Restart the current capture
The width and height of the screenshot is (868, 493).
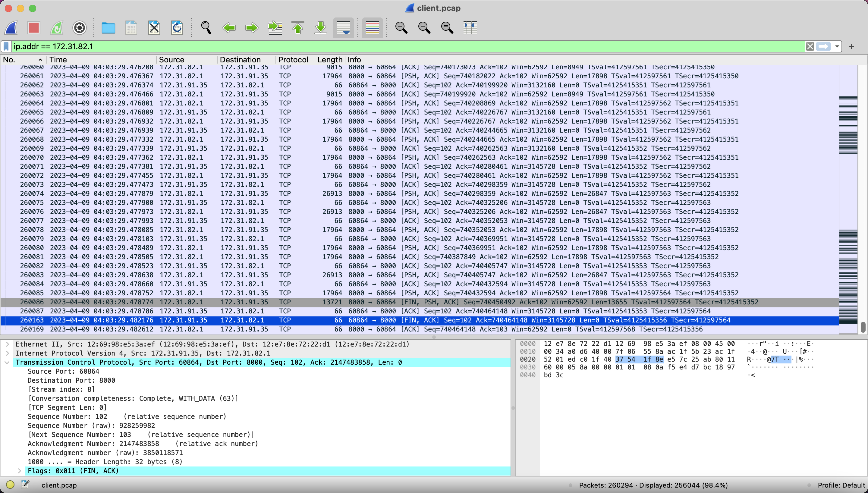pos(57,28)
